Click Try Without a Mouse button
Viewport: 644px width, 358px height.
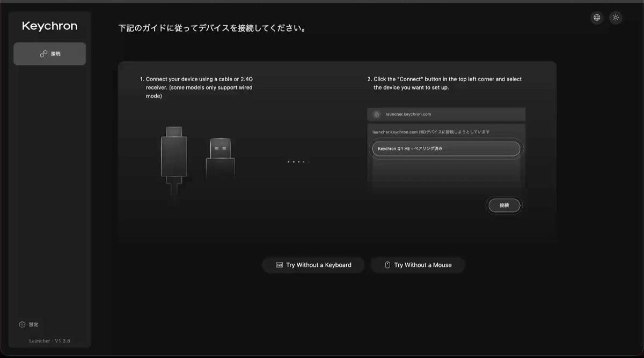point(418,265)
